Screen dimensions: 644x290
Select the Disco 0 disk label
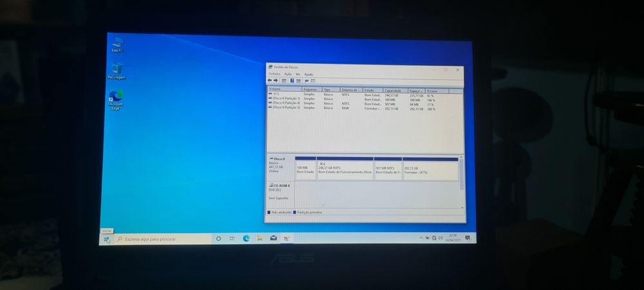coord(281,168)
